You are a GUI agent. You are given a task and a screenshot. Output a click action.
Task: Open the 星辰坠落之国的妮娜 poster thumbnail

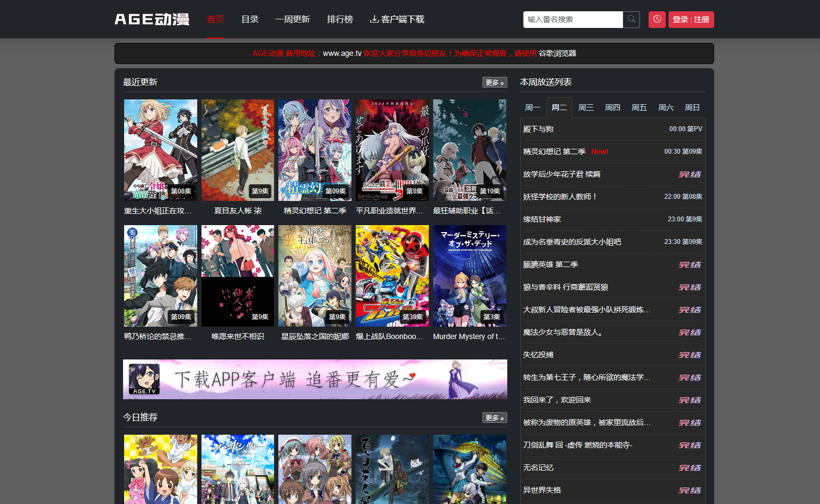coord(315,276)
